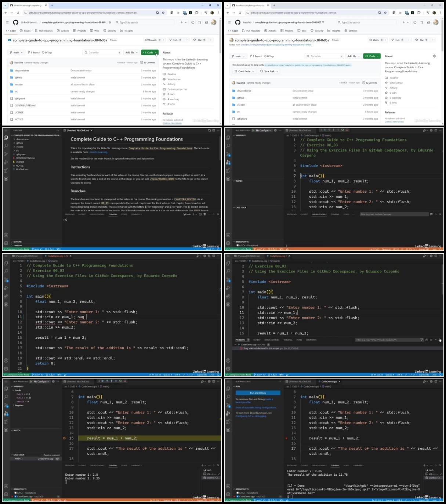446x504 pixels.
Task: Open repository settings gear beside About heading
Action: tap(434, 56)
